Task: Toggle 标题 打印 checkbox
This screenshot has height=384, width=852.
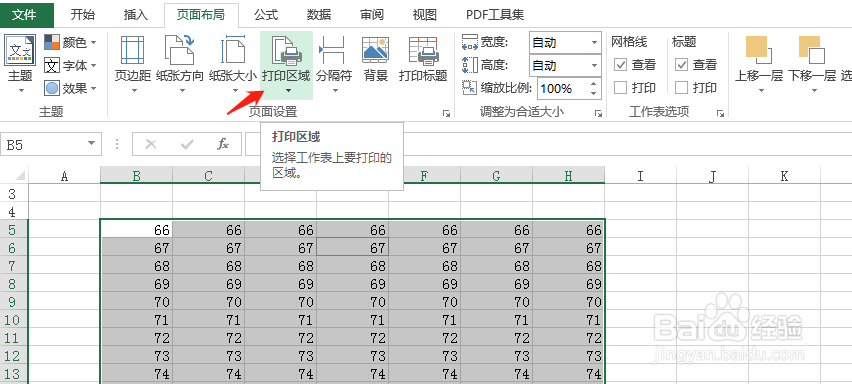Action: pos(681,87)
